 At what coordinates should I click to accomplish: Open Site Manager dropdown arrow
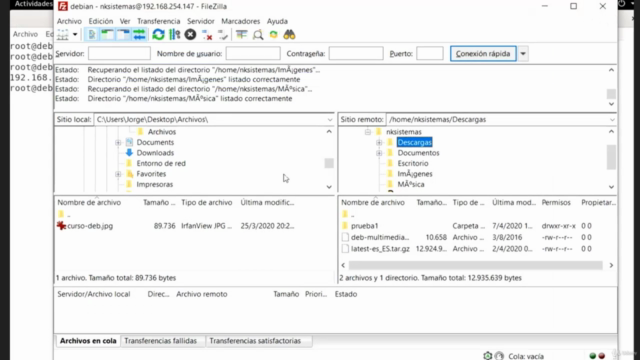point(75,35)
